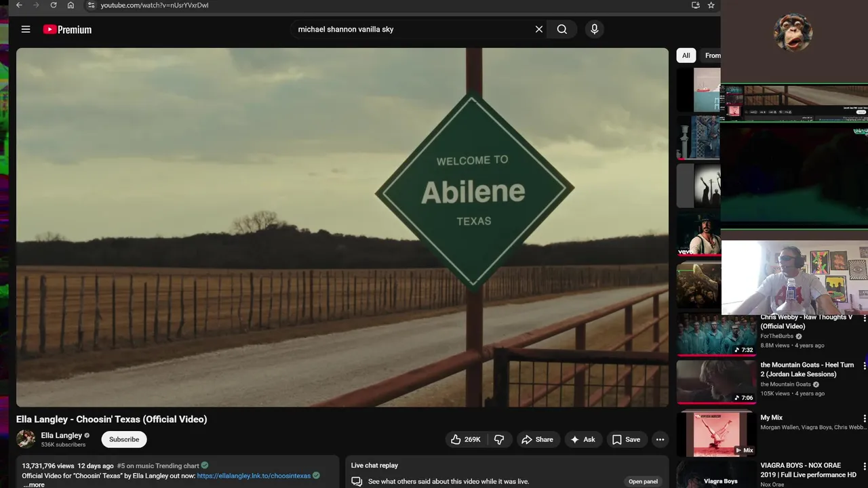The width and height of the screenshot is (868, 488).
Task: Open the vevo cowboy hat video thumbnail
Action: click(698, 235)
